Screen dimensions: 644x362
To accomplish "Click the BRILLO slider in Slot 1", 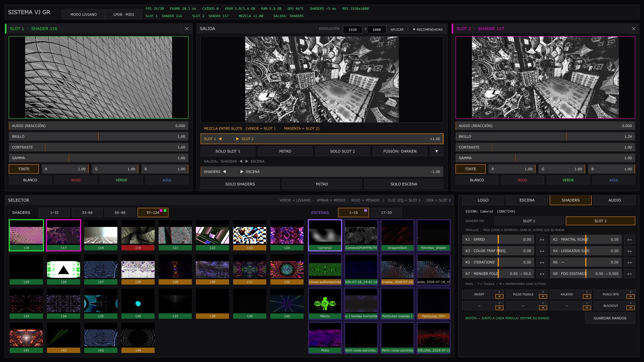I will (x=99, y=136).
